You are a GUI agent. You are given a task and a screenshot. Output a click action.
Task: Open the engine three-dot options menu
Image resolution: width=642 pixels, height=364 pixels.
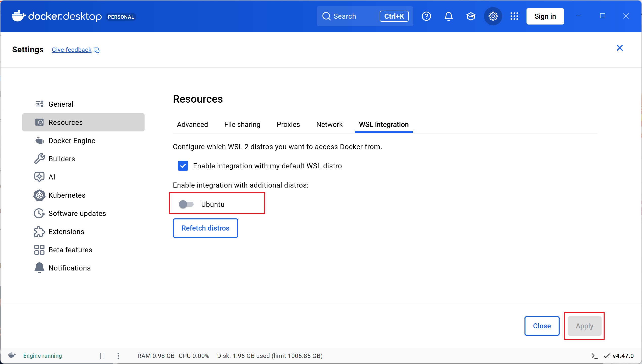[x=118, y=356]
